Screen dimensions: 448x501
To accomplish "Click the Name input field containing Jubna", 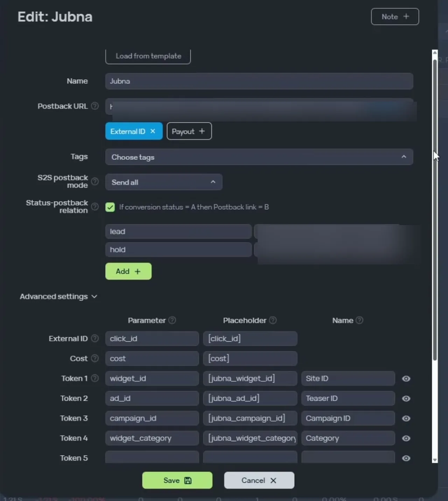I will pyautogui.click(x=259, y=81).
